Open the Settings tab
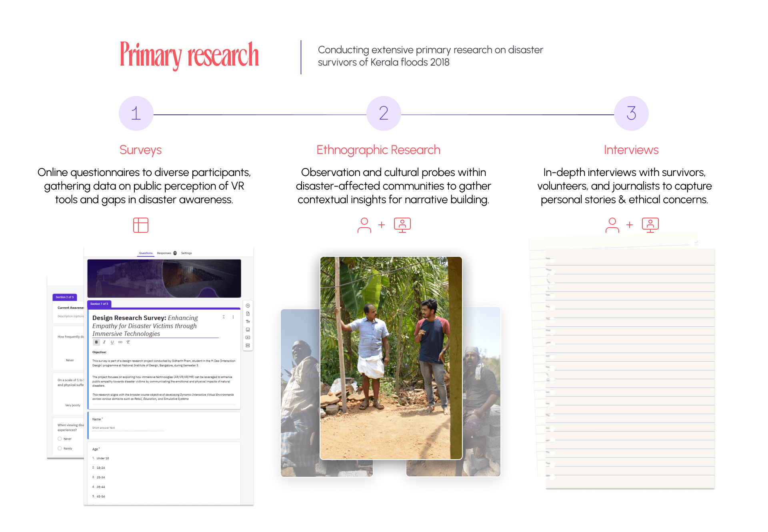The width and height of the screenshot is (768, 532). click(186, 253)
